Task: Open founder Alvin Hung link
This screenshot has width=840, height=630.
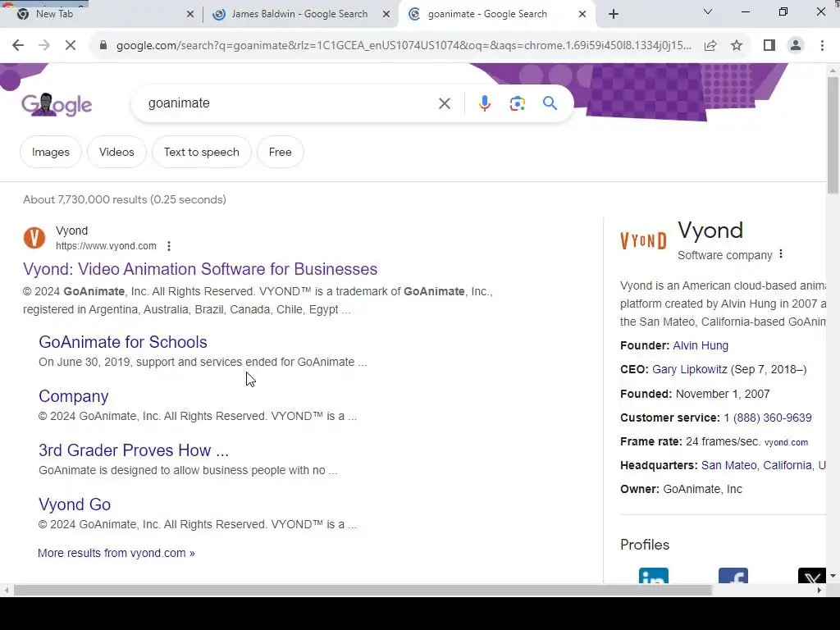Action: [701, 345]
